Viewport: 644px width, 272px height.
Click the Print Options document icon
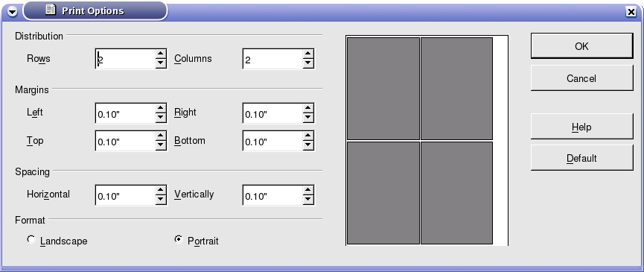pyautogui.click(x=51, y=10)
